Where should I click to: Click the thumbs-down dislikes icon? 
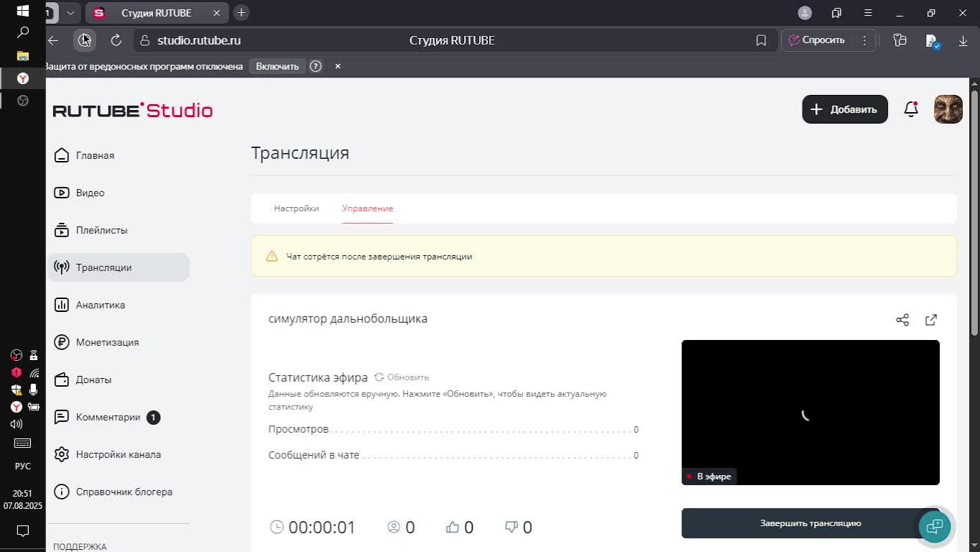tap(512, 527)
